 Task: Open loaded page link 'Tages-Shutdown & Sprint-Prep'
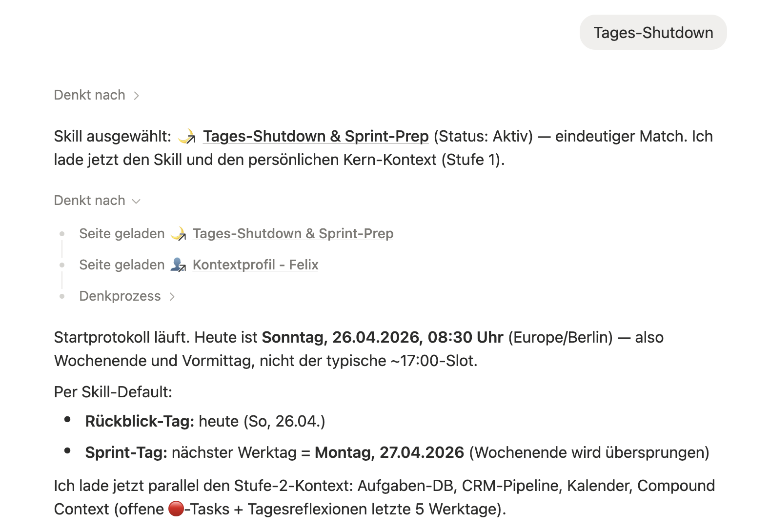click(293, 234)
